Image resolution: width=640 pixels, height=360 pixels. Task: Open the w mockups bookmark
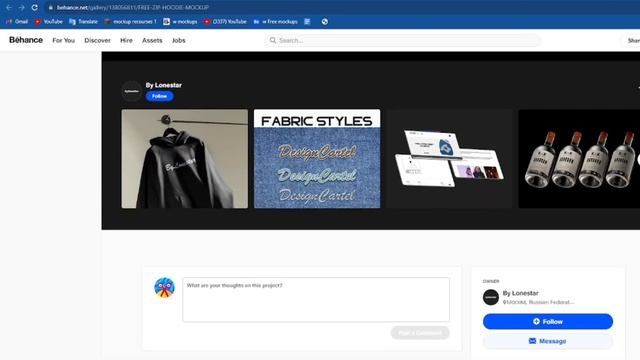tap(180, 22)
